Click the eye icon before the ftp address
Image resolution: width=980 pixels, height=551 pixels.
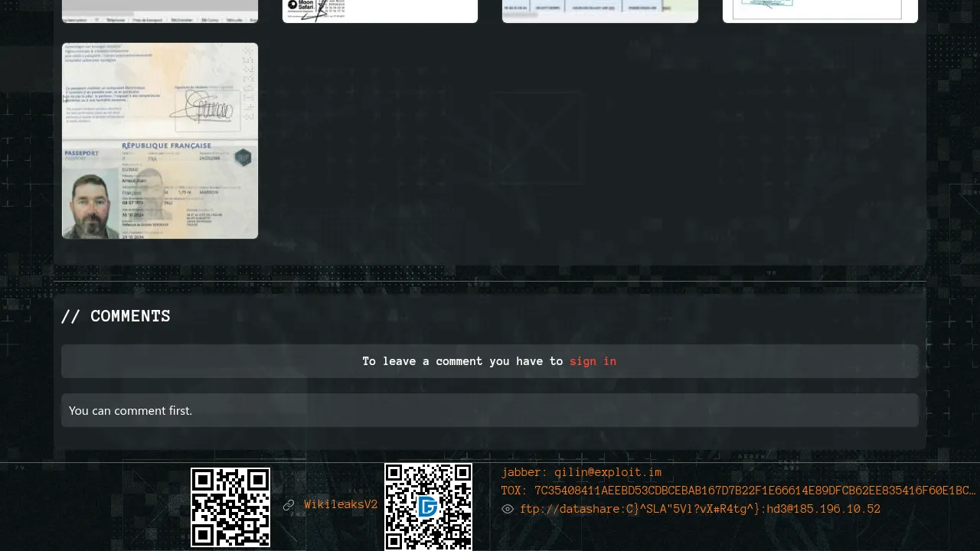pos(507,509)
